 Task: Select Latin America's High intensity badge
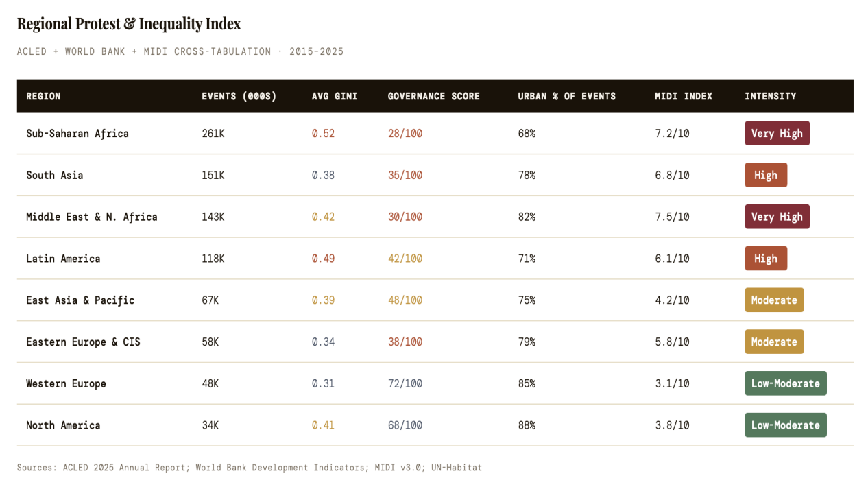tap(765, 259)
